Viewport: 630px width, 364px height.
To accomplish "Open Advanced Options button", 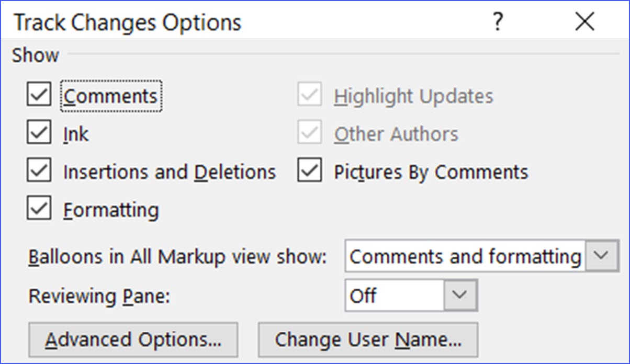I will coord(133,340).
